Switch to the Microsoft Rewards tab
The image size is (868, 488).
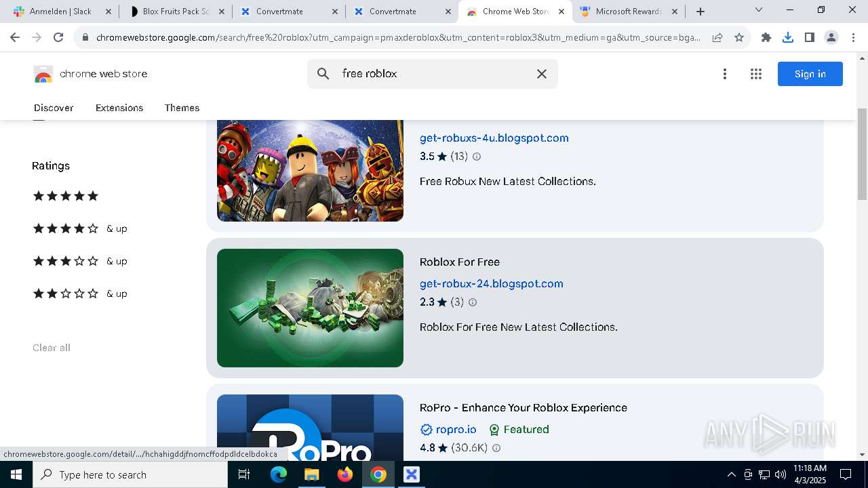point(629,12)
